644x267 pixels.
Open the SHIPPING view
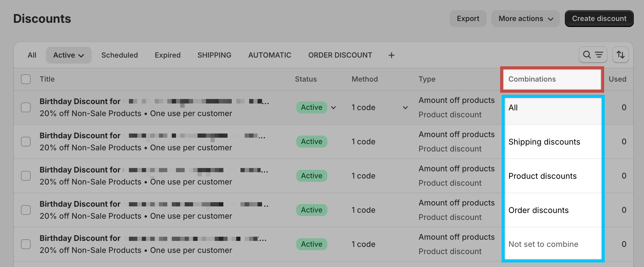214,55
